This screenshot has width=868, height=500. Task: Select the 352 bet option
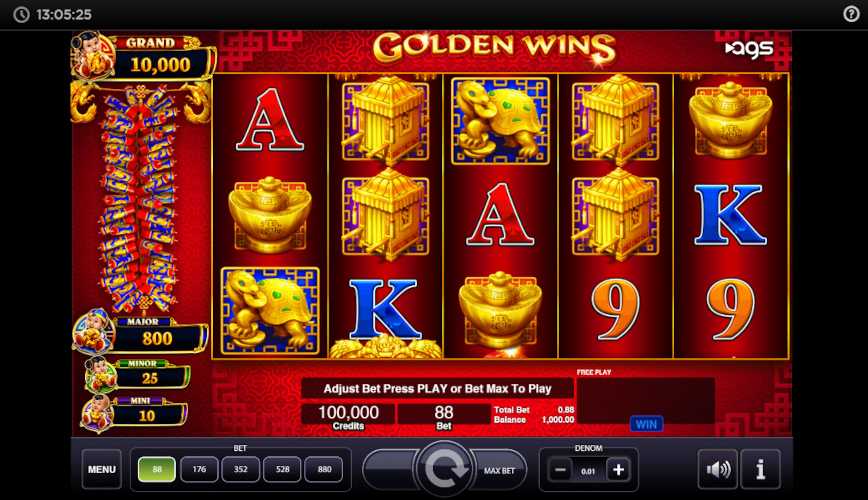pos(240,470)
